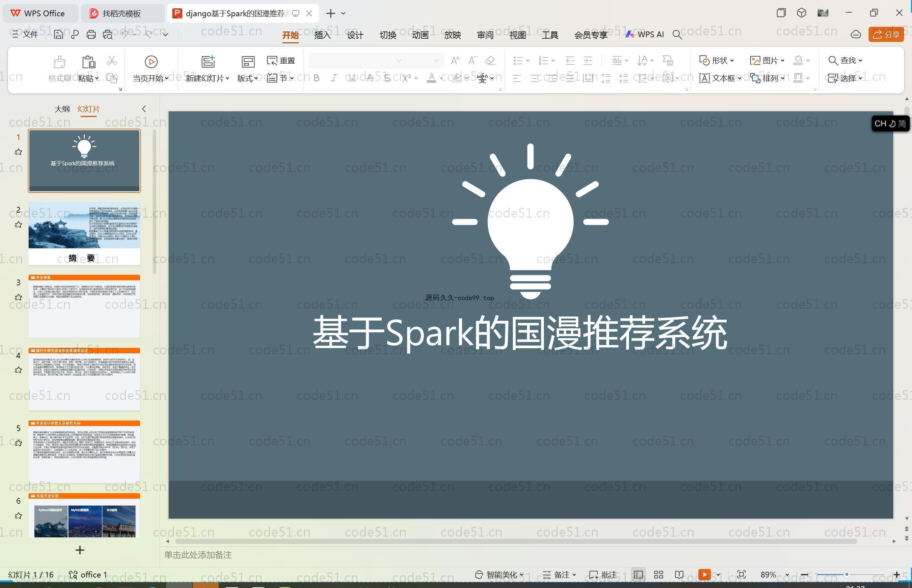This screenshot has width=912, height=588.
Task: Click the Clear Formatting eraser icon
Action: pos(490,60)
